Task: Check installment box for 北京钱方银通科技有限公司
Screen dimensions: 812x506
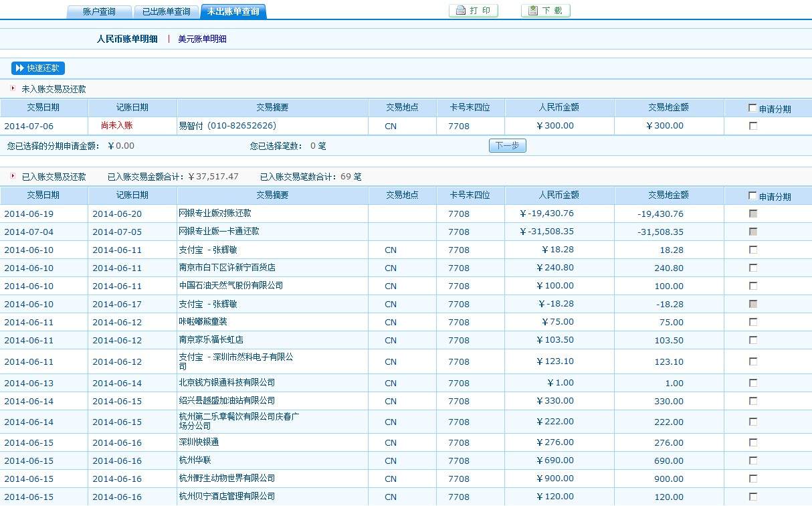Action: [753, 383]
